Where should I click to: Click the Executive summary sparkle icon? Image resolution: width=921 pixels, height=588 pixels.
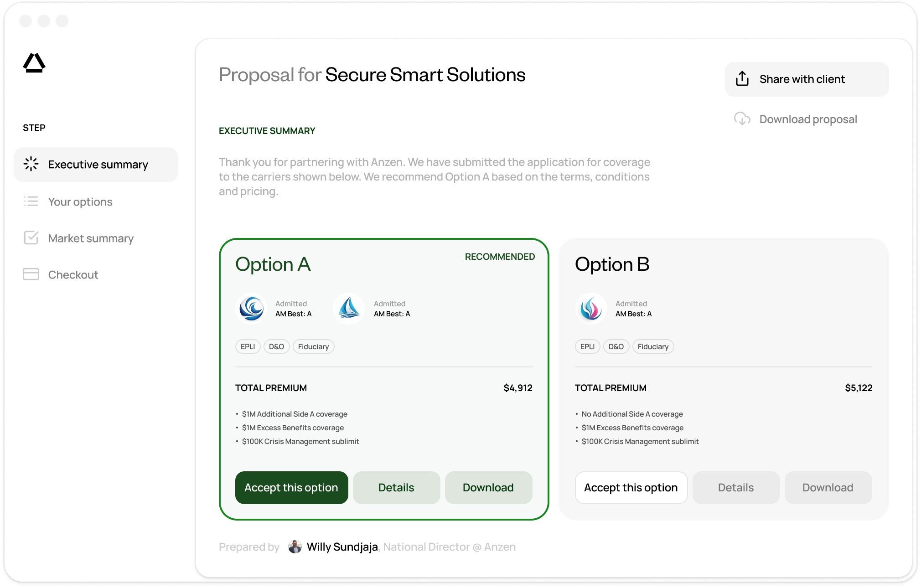pyautogui.click(x=31, y=164)
